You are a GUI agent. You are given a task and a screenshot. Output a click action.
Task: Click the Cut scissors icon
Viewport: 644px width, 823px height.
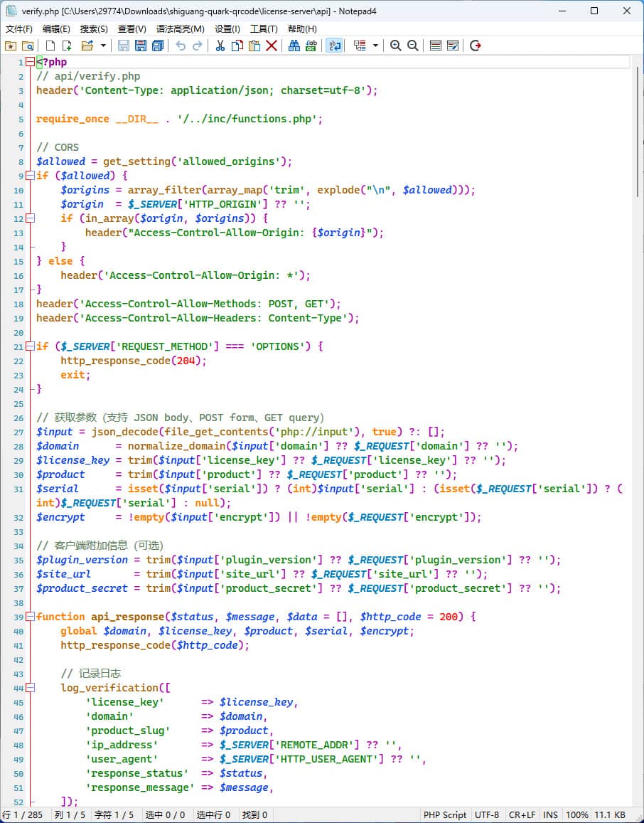click(220, 46)
